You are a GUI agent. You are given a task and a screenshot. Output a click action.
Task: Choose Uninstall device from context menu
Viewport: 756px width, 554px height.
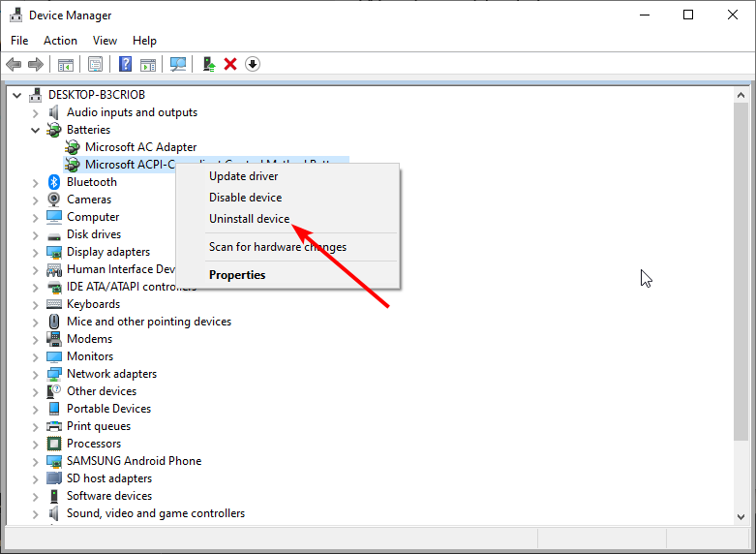287,219
